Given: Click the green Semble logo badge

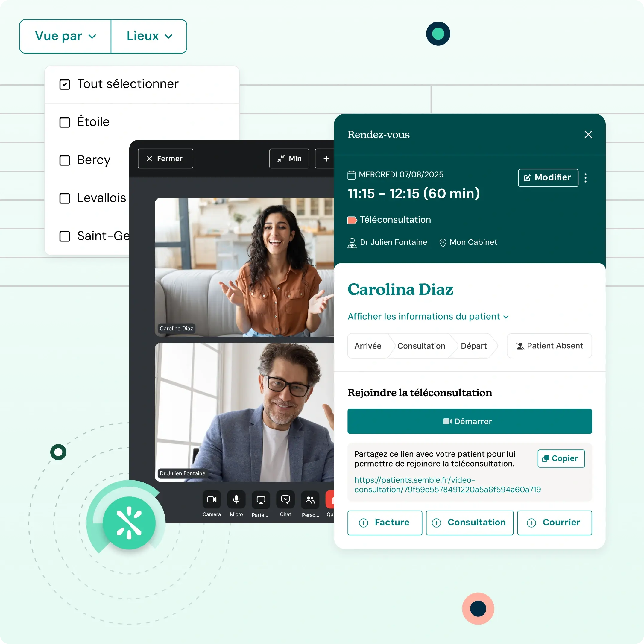Looking at the screenshot, I should [129, 523].
